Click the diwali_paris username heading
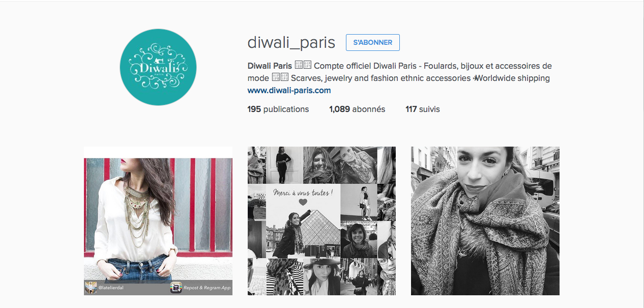The image size is (644, 308). 291,43
